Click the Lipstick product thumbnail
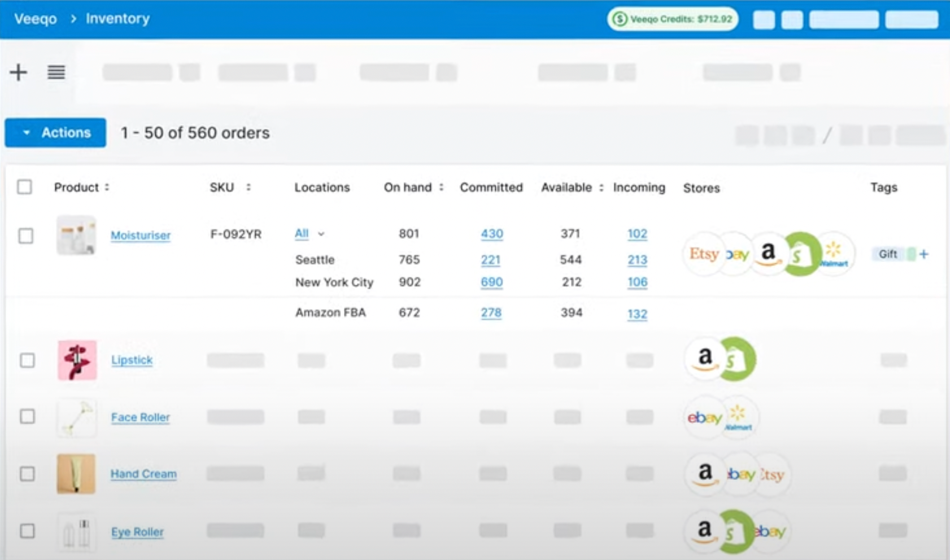950x560 pixels. 77,360
